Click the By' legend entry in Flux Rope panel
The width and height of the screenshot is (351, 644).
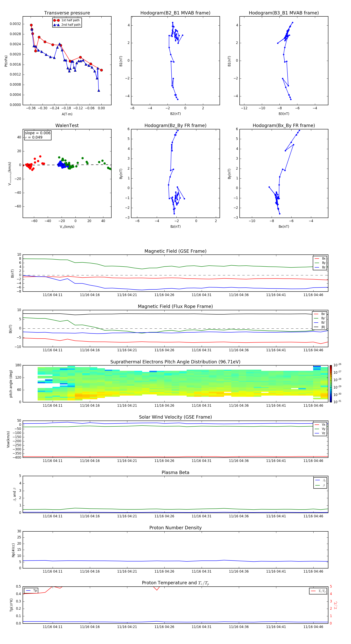pos(320,318)
